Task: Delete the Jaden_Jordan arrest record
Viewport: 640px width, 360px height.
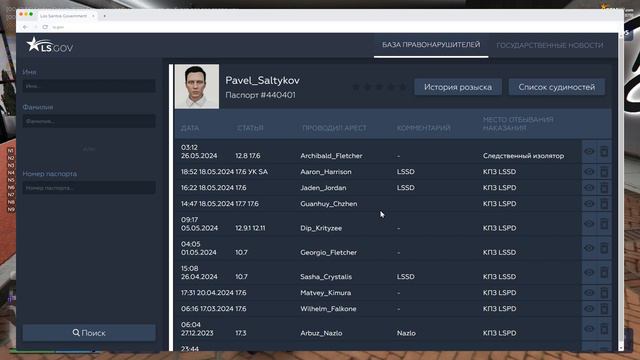Action: (x=604, y=188)
